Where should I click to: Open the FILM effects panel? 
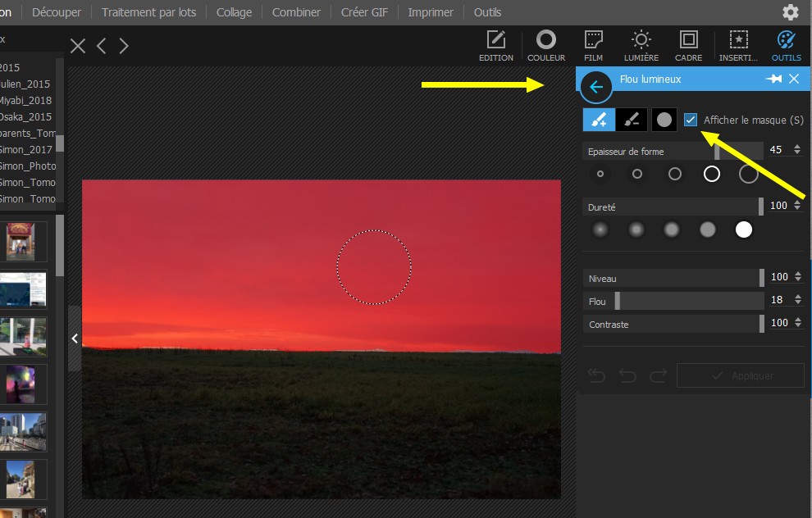[594, 46]
